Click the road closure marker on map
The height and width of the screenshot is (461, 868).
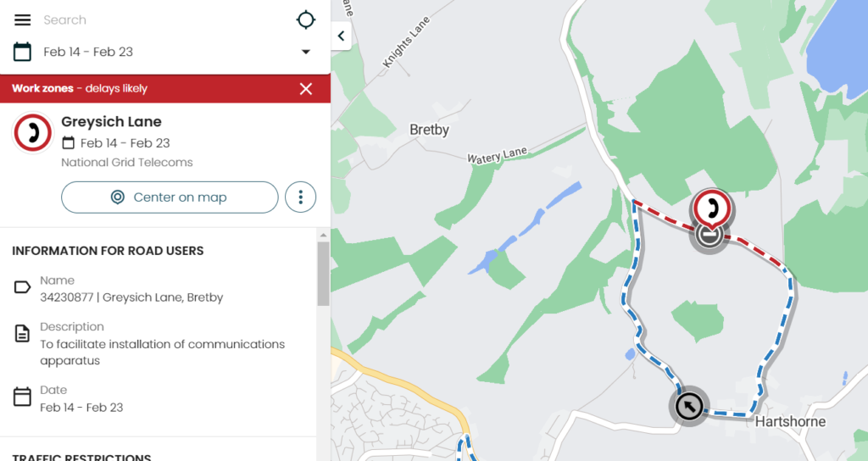[709, 236]
